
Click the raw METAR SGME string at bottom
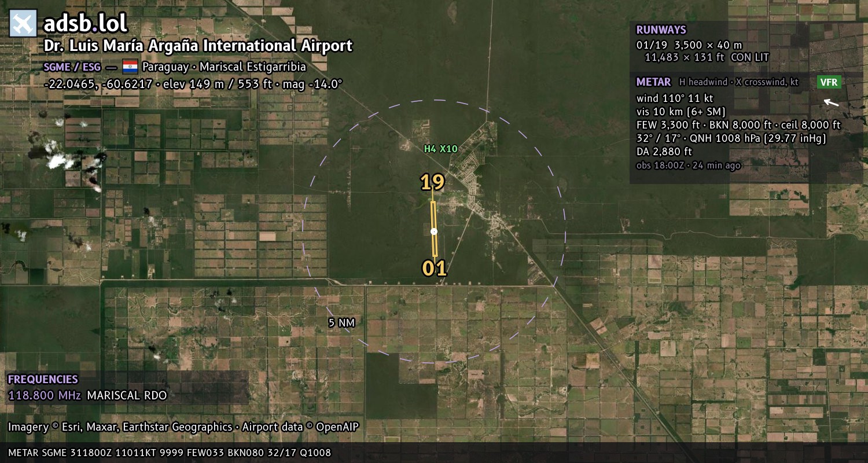click(170, 453)
